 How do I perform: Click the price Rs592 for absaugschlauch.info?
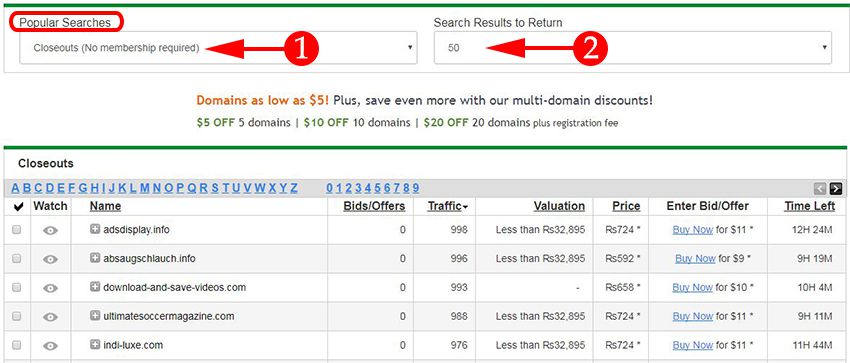point(623,258)
